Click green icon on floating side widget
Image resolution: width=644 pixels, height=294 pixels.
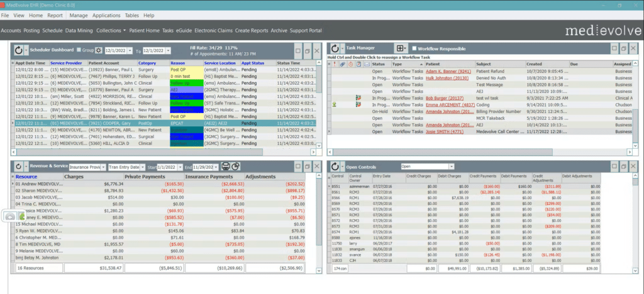[22, 216]
